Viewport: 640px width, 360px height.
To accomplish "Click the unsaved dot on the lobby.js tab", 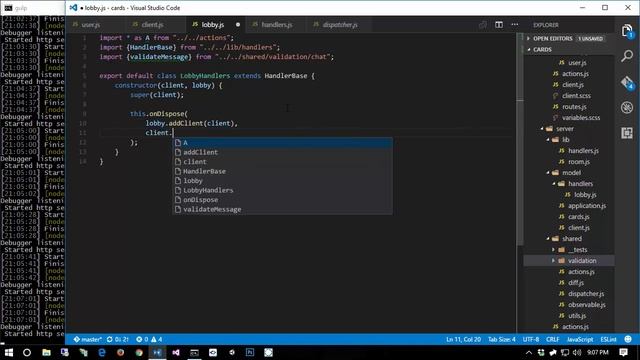I will (x=238, y=25).
